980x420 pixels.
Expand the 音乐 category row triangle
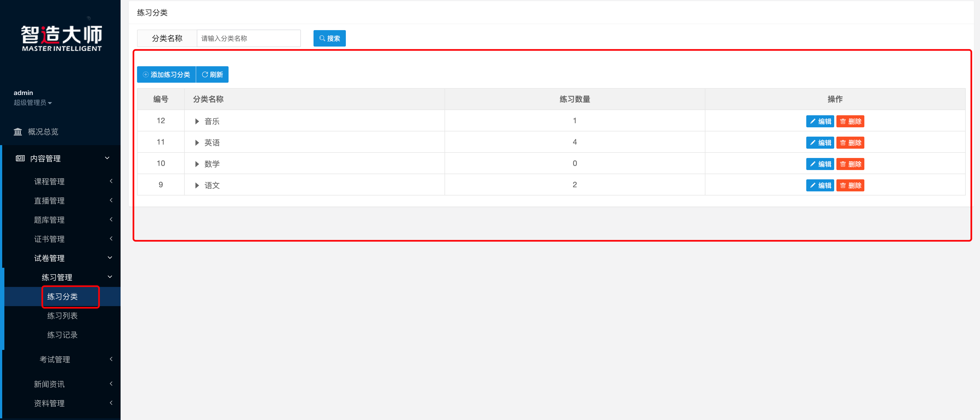click(197, 121)
